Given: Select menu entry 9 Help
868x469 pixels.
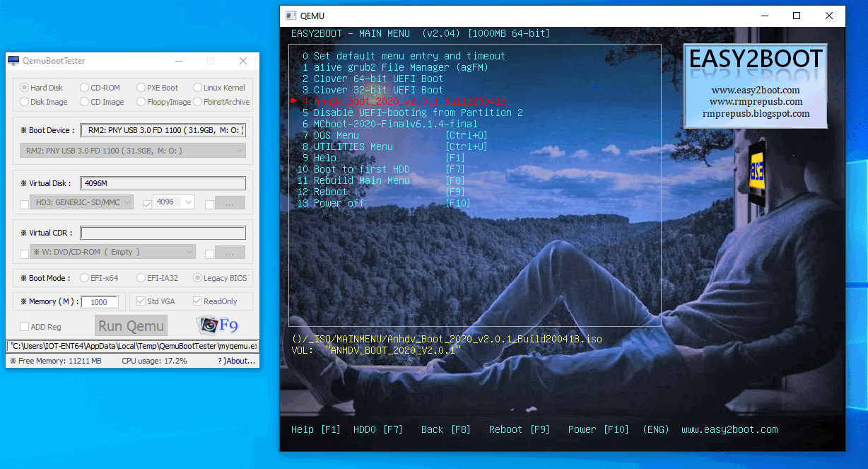Looking at the screenshot, I should click(x=384, y=158).
